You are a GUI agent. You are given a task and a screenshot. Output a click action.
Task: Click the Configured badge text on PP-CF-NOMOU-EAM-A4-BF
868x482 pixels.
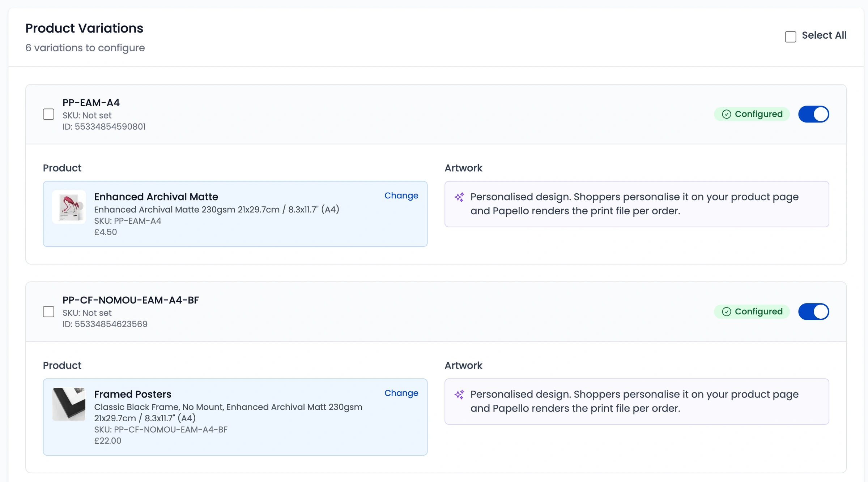tap(758, 311)
